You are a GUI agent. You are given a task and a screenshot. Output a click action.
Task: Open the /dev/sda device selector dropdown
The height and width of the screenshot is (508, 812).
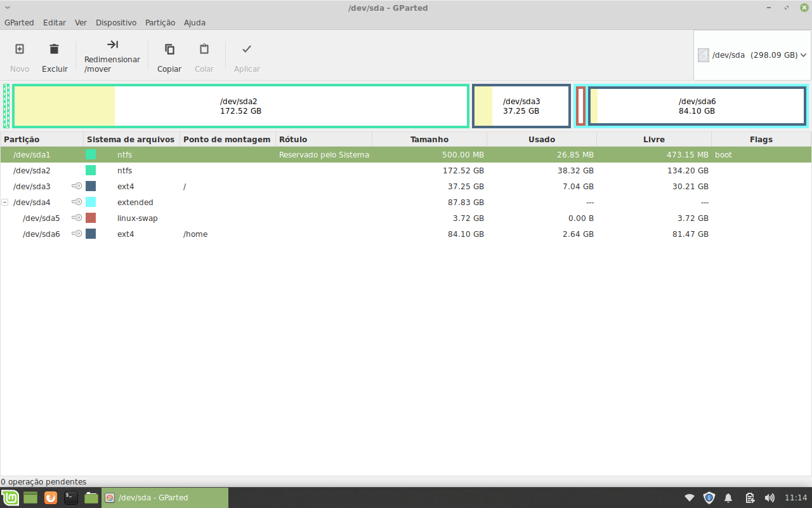click(752, 55)
